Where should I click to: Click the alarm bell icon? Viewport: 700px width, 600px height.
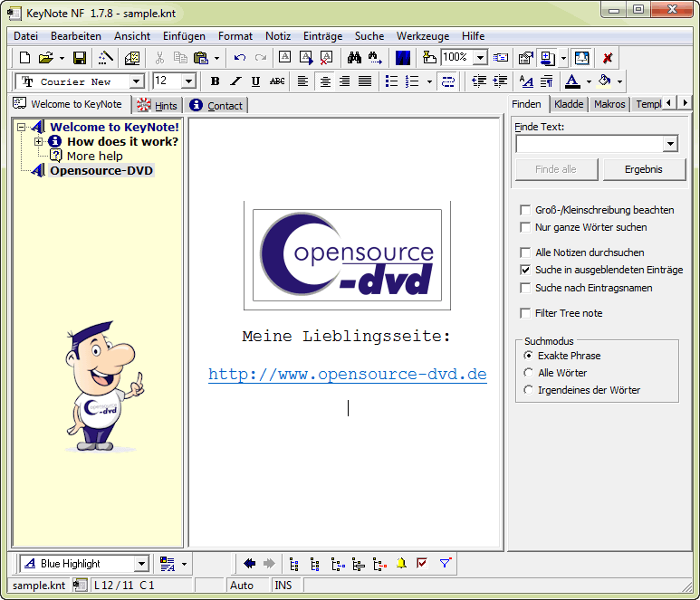click(401, 564)
